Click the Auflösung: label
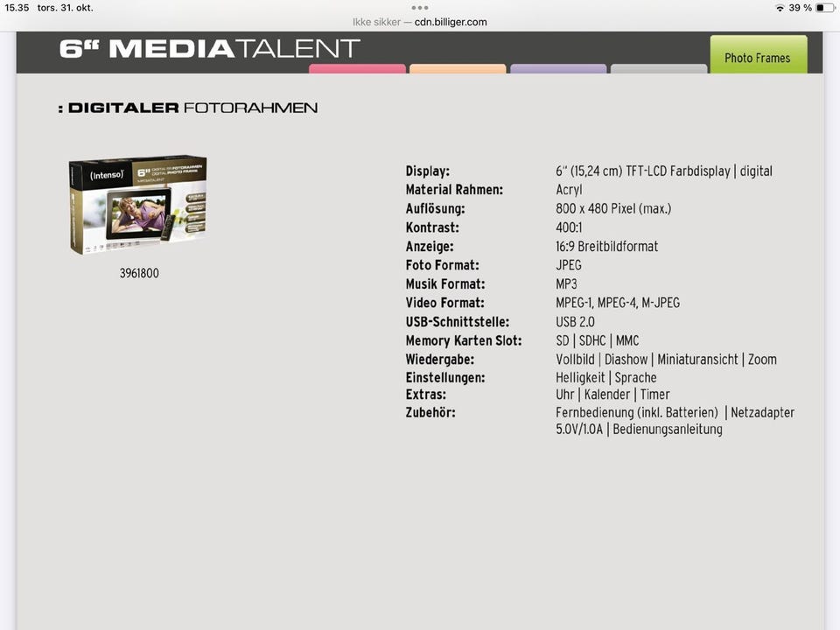The height and width of the screenshot is (630, 840). [x=435, y=209]
